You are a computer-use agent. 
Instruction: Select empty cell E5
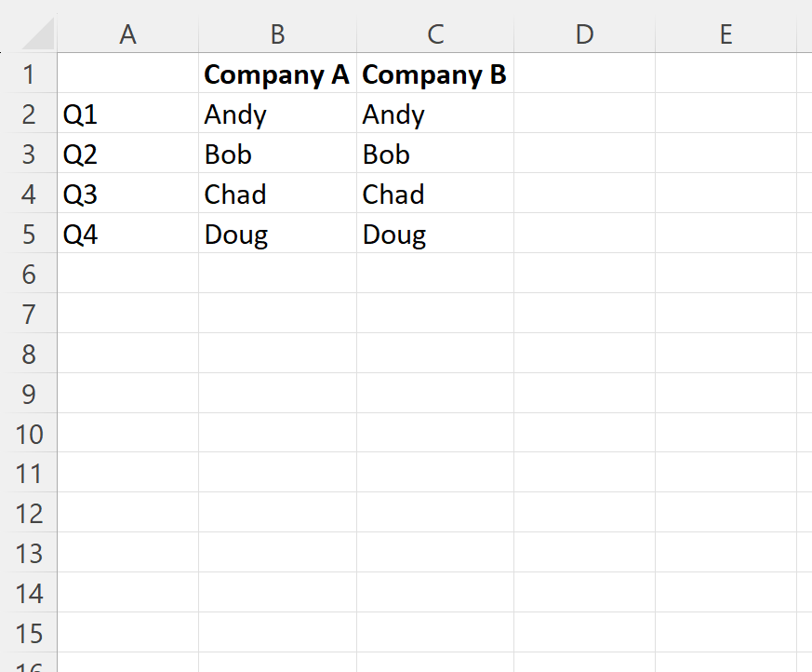[x=726, y=234]
